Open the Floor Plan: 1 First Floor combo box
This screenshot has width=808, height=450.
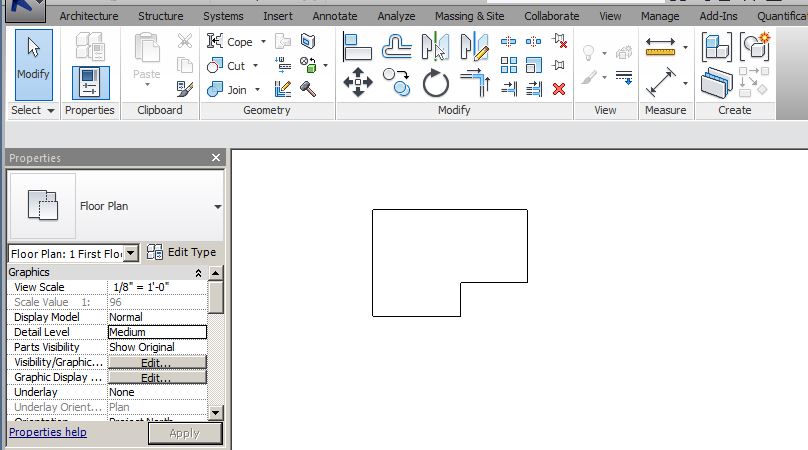tap(131, 254)
